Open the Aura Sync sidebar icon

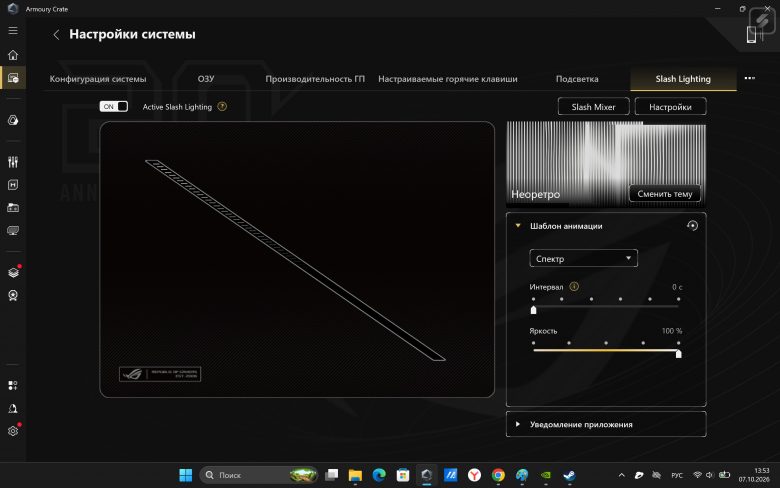(13, 120)
